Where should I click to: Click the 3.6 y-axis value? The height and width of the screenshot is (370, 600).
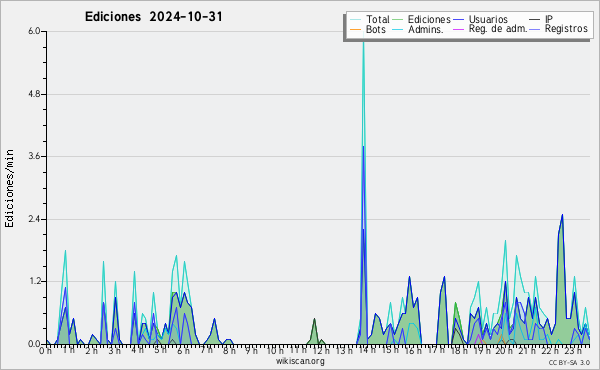pyautogui.click(x=34, y=156)
